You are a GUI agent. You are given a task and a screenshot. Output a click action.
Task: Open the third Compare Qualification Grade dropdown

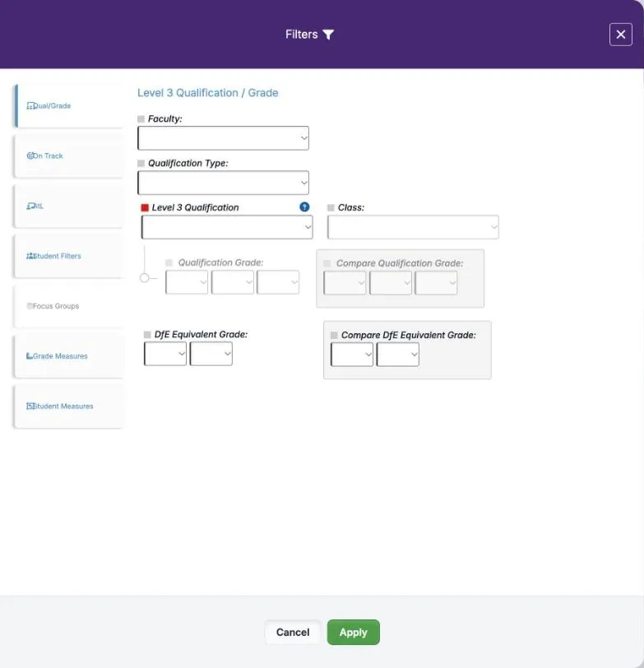[436, 283]
